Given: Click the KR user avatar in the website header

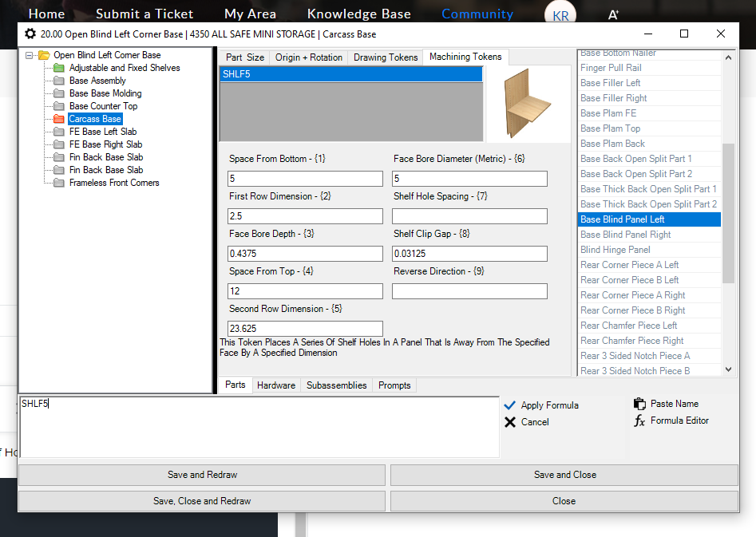Looking at the screenshot, I should pyautogui.click(x=560, y=14).
